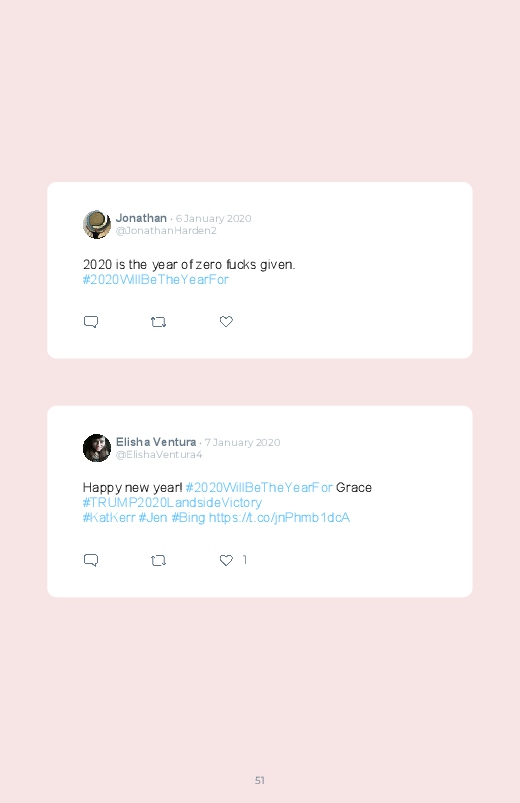The image size is (520, 803).
Task: Click reply icon on Elisha Ventura's tweet
Action: [x=91, y=560]
